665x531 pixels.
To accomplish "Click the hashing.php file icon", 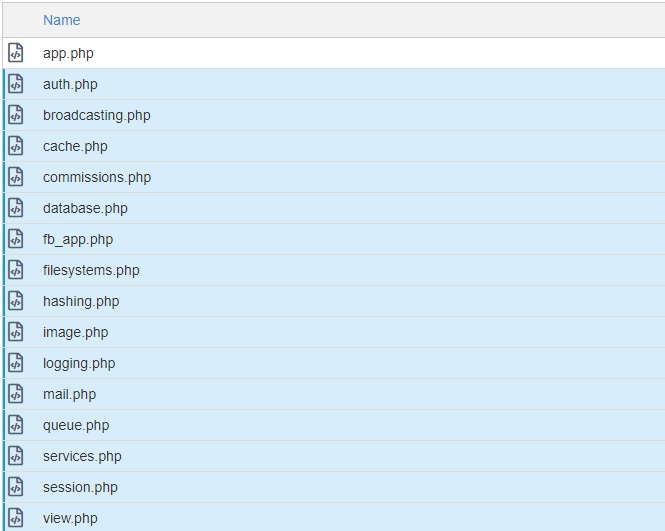I will pyautogui.click(x=16, y=301).
